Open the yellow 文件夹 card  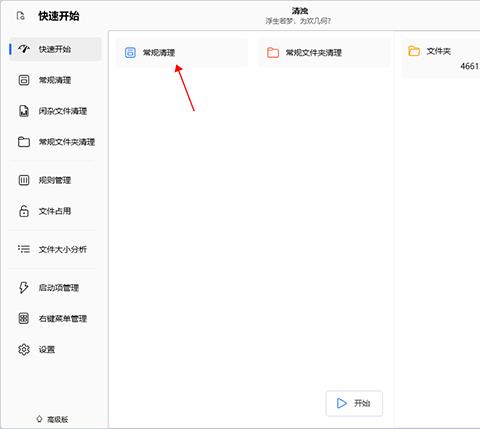(441, 58)
